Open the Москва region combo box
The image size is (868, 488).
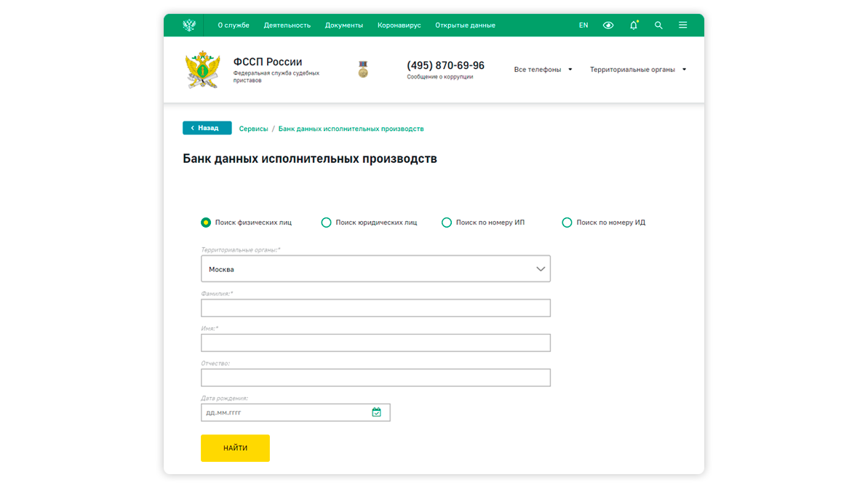375,269
